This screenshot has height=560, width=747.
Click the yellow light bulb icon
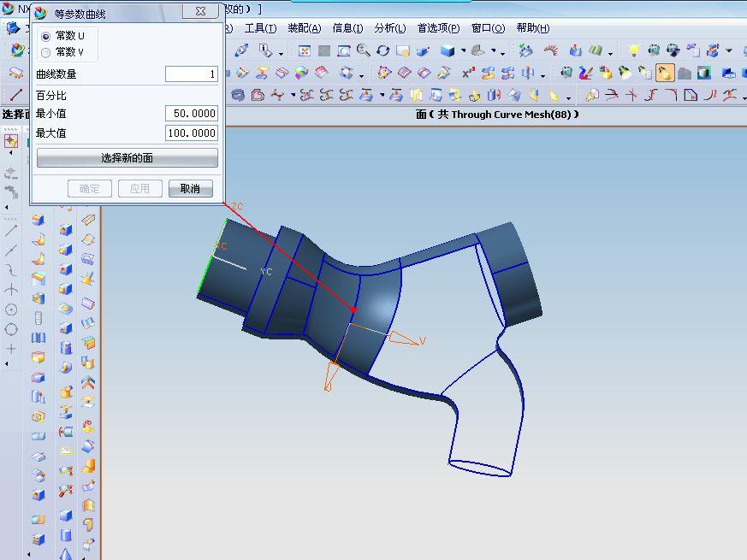tap(633, 50)
